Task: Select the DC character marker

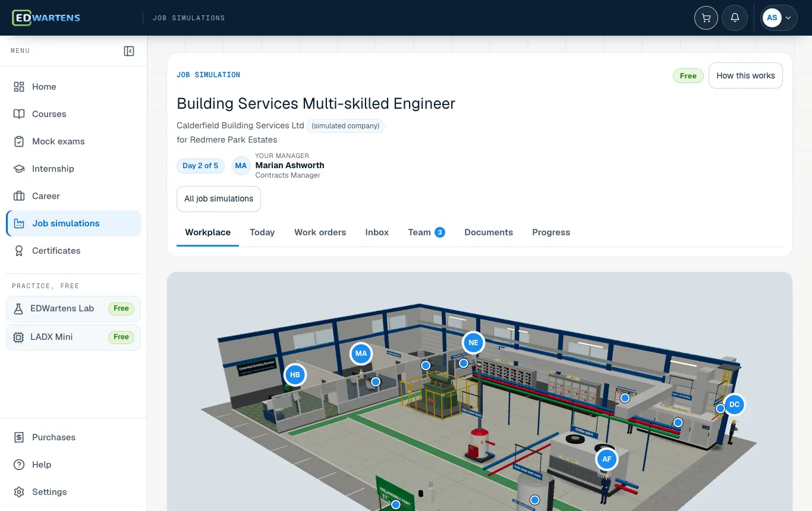Action: (734, 405)
